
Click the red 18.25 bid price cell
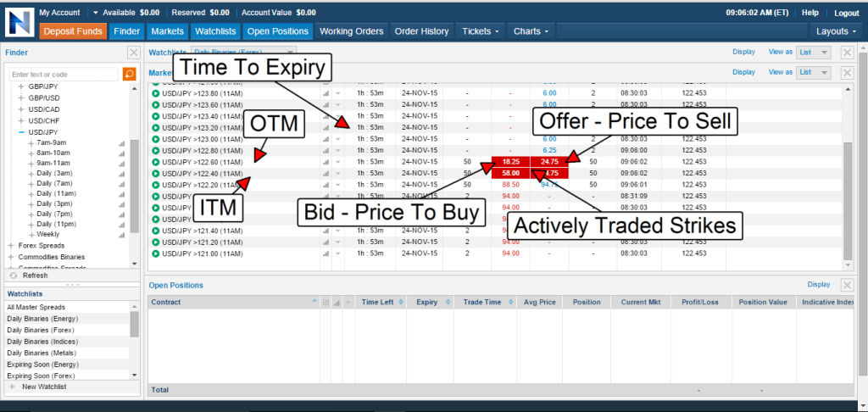pos(510,162)
